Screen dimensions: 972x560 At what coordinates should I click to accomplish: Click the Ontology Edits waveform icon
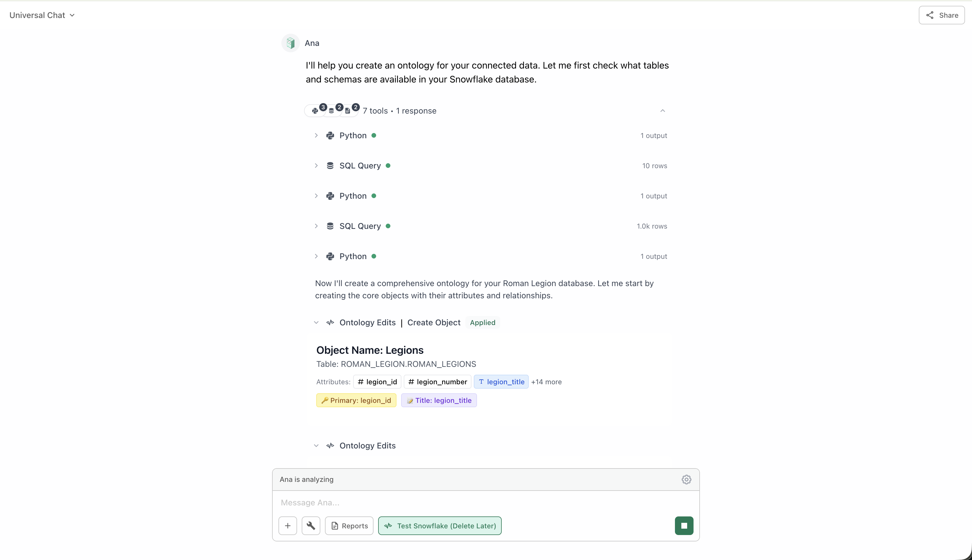[x=330, y=322]
